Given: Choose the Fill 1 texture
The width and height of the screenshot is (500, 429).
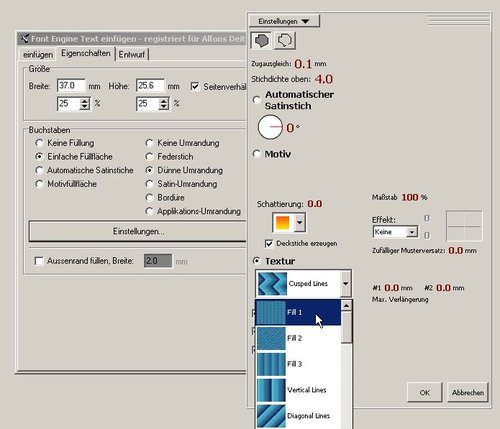Looking at the screenshot, I should [x=298, y=312].
